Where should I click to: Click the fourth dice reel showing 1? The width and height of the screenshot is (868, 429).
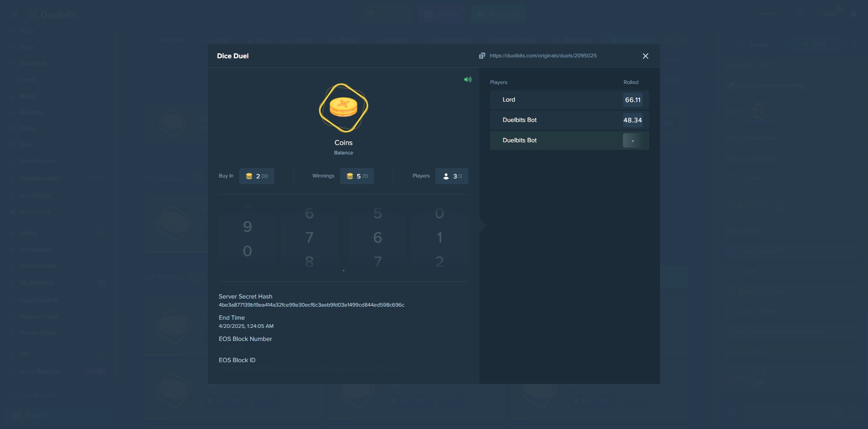(x=439, y=238)
